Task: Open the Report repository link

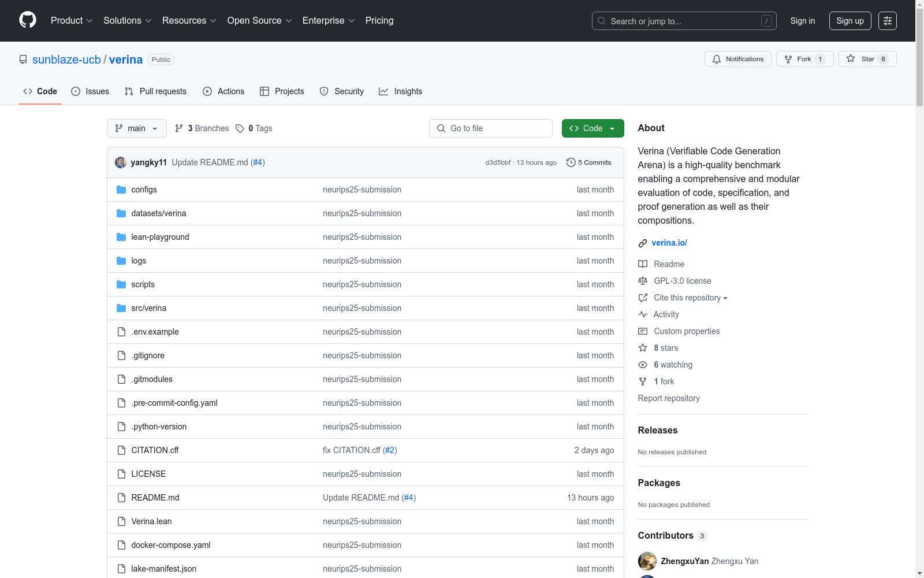Action: (x=669, y=398)
